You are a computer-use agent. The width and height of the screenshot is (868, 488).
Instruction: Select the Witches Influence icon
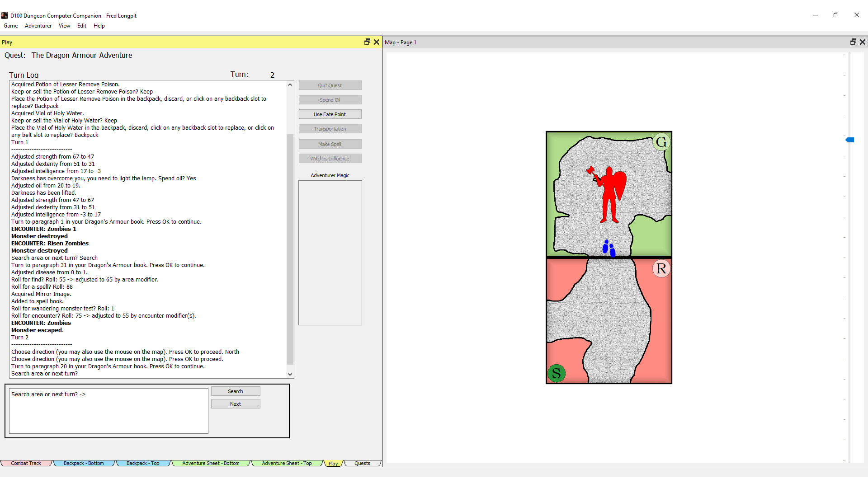[330, 159]
